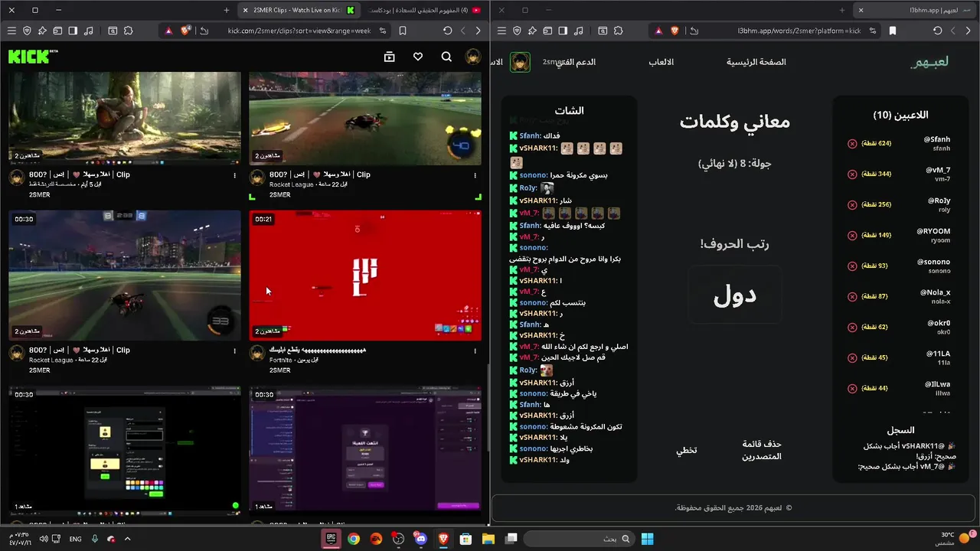The image size is (980, 551).
Task: Open Brave Rewards triangle in l3bhm window
Action: [658, 31]
